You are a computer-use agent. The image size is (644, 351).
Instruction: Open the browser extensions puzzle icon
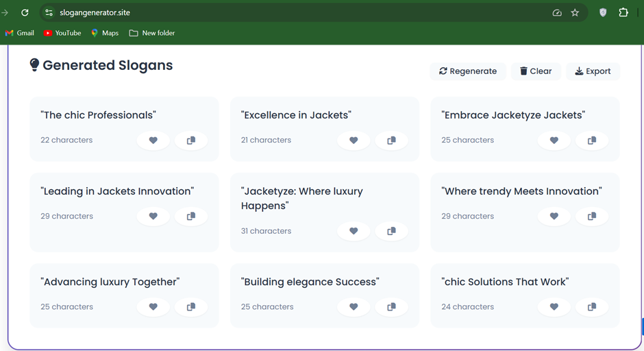coord(623,12)
